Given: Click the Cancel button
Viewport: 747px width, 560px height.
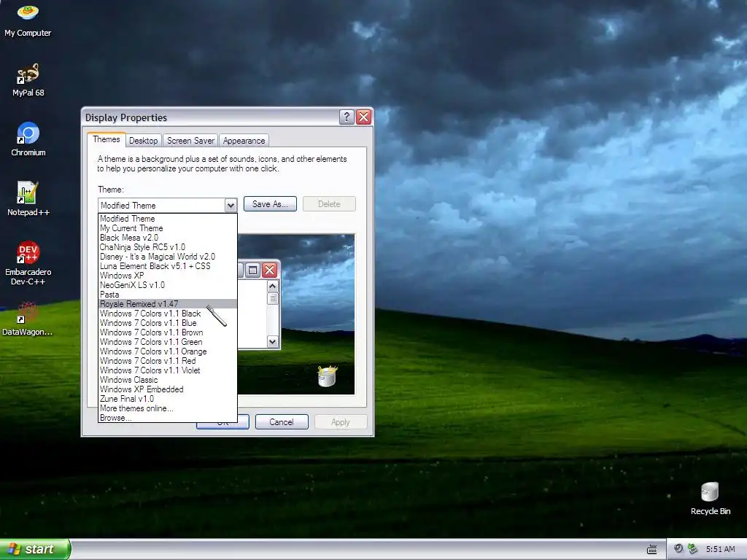Looking at the screenshot, I should click(282, 422).
